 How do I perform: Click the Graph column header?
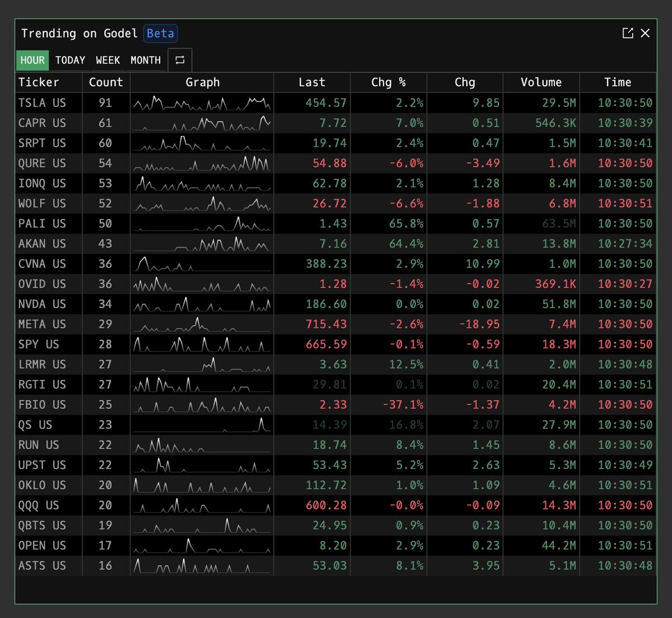tap(202, 82)
